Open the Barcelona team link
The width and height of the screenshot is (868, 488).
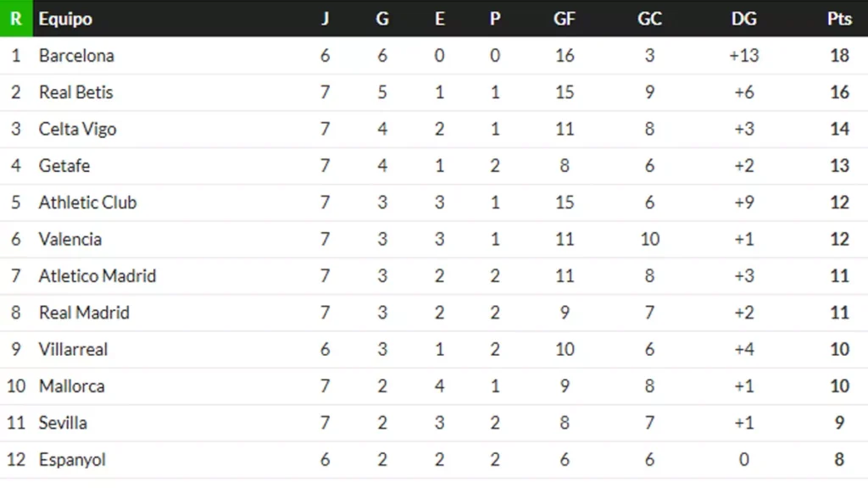tap(76, 56)
